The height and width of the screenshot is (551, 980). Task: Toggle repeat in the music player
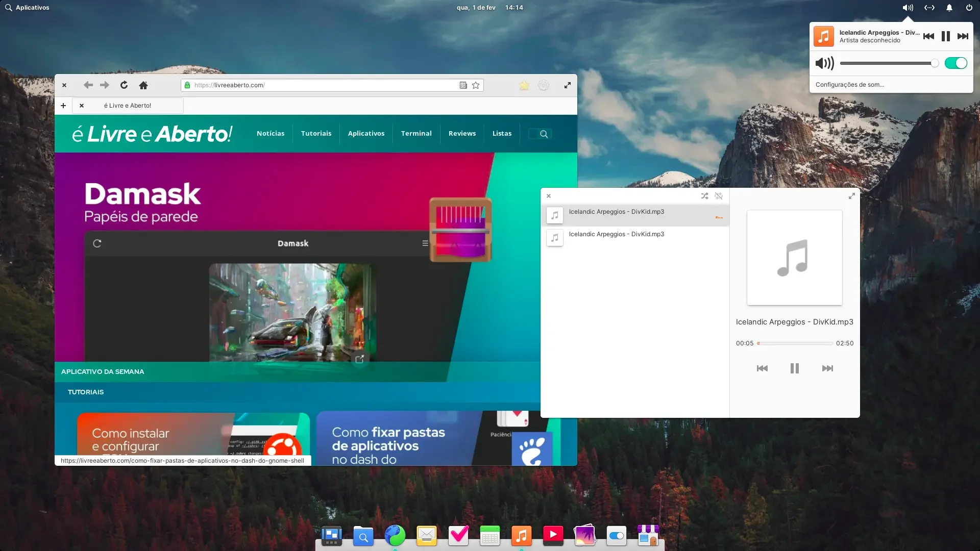[x=719, y=196]
